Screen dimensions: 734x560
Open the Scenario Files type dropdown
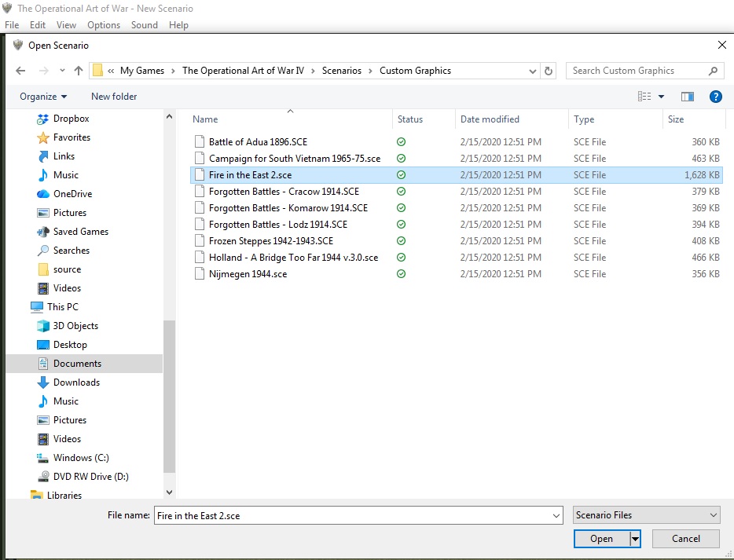point(646,515)
